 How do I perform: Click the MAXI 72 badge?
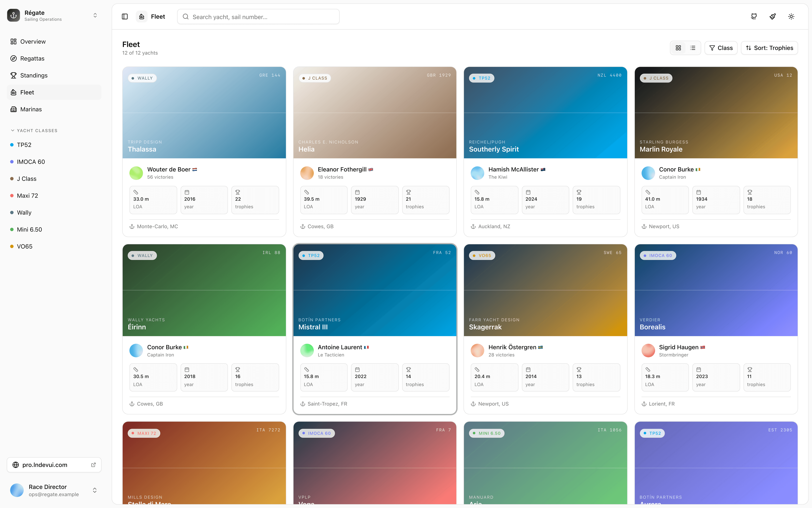click(144, 433)
